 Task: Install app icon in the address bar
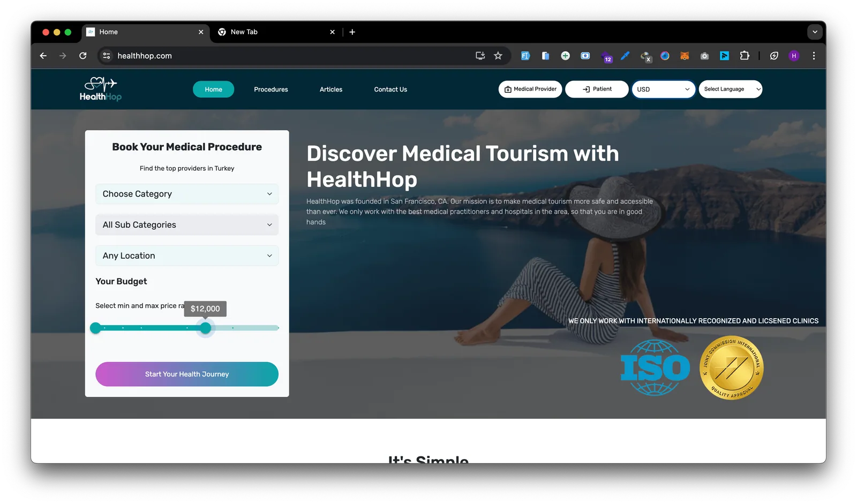click(x=480, y=56)
